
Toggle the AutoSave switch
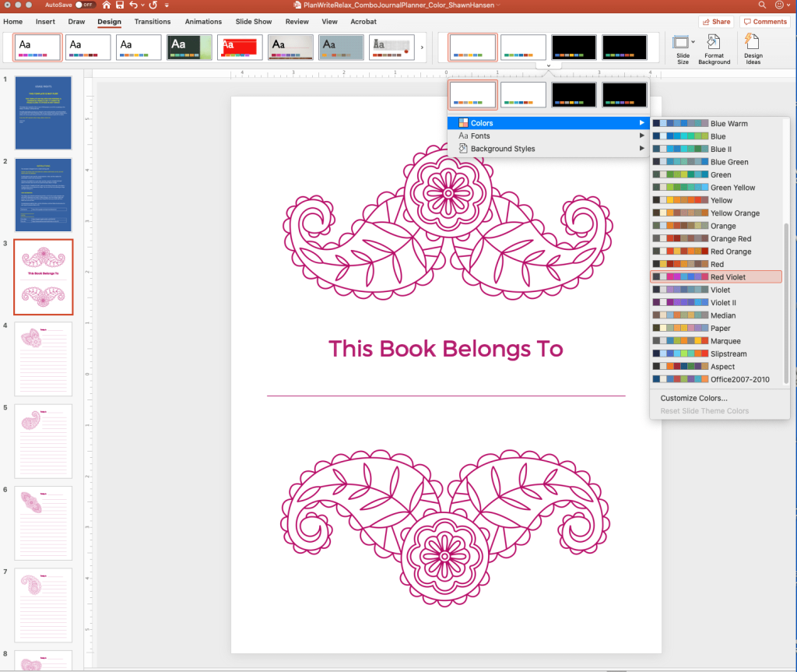84,5
